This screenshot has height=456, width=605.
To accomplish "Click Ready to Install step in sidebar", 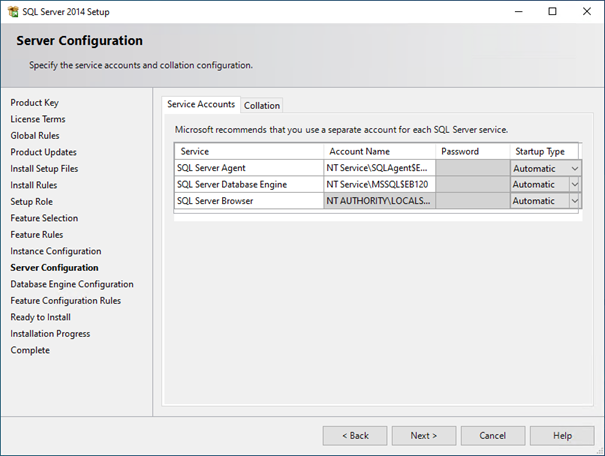I will [41, 317].
